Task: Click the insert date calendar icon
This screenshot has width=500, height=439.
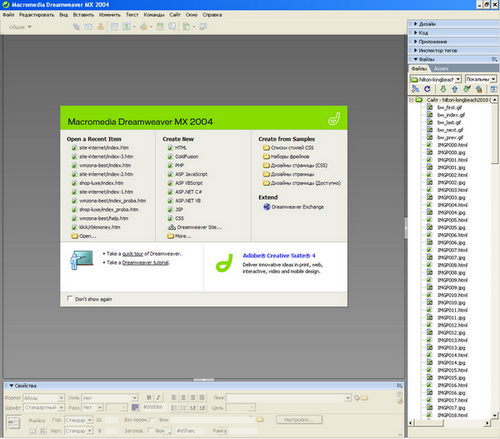Action: tap(160, 27)
